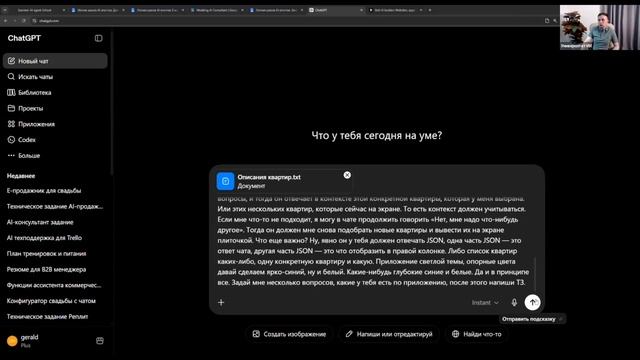Click the Библиотека books icon
This screenshot has height=360, width=640.
11,93
